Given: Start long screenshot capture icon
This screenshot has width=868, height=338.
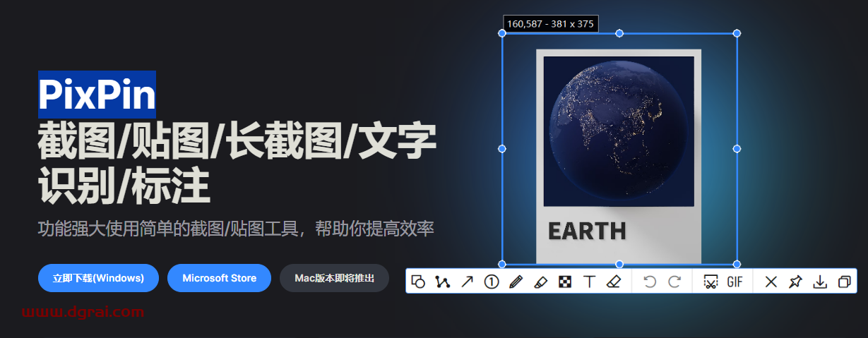Looking at the screenshot, I should [711, 282].
